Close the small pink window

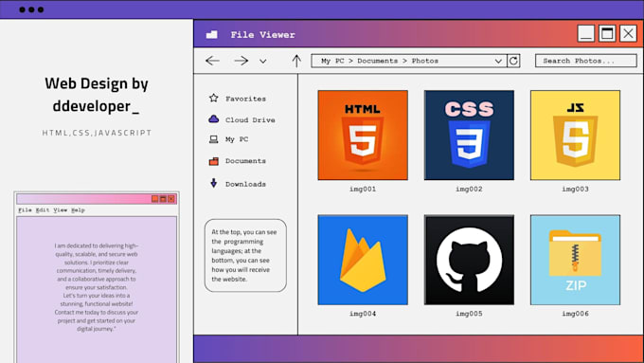click(171, 199)
